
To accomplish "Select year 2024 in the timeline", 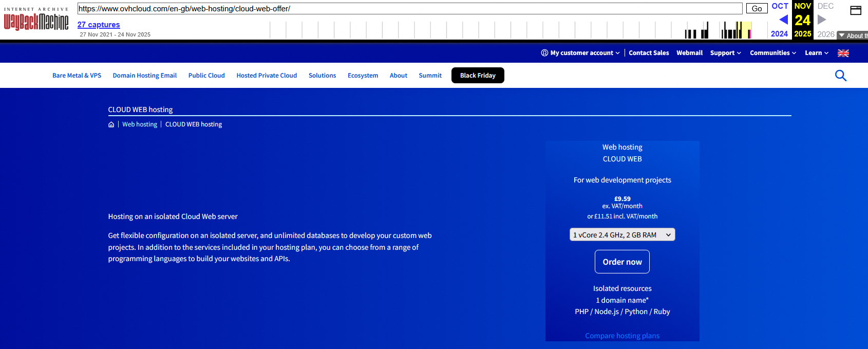I will [x=779, y=34].
